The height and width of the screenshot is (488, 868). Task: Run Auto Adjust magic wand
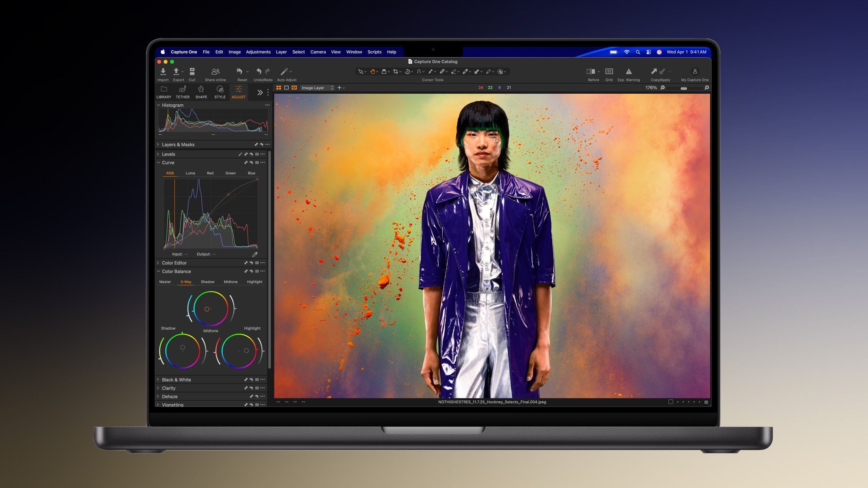pos(284,71)
